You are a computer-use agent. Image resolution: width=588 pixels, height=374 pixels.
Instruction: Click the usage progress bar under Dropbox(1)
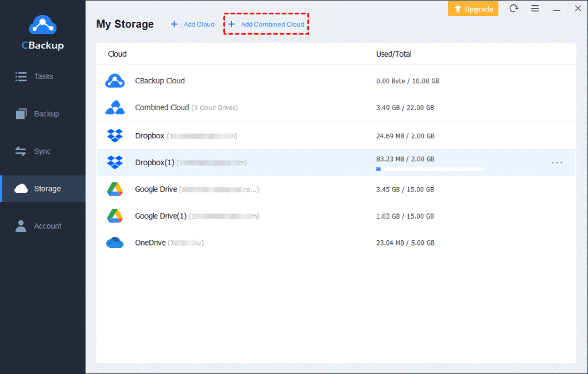click(x=430, y=169)
